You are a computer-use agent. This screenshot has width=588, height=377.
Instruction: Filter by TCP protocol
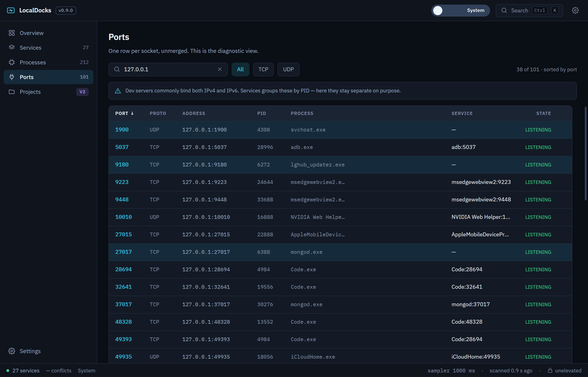coord(263,69)
